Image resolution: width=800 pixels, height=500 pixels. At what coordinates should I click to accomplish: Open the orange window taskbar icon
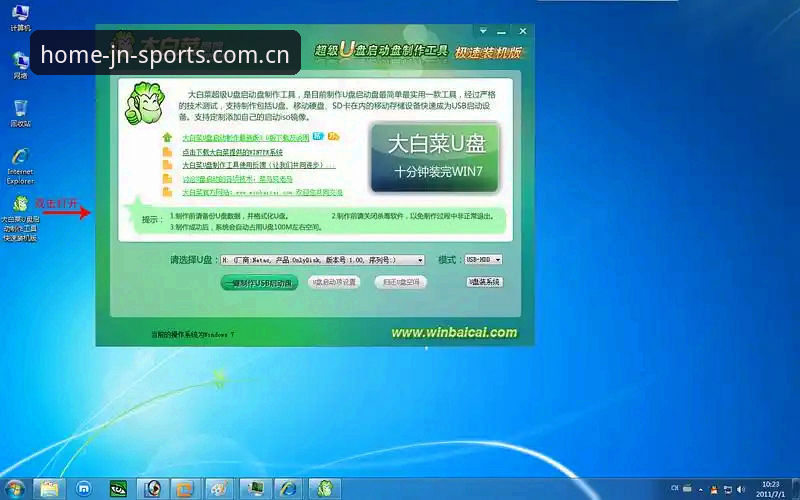pyautogui.click(x=186, y=488)
